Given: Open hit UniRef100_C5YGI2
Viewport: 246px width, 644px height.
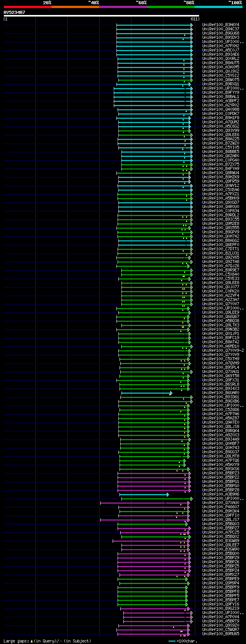Looking at the screenshot, I should click(221, 76).
